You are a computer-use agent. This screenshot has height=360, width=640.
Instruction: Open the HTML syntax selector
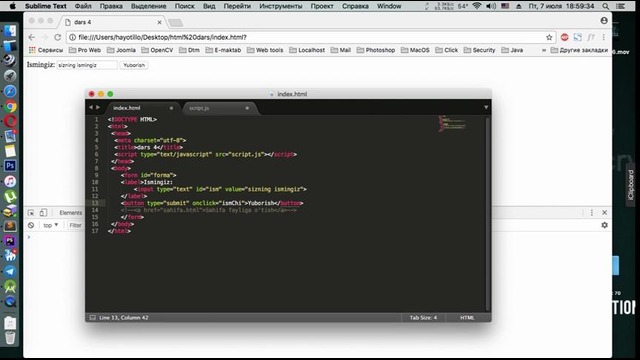tap(467, 318)
